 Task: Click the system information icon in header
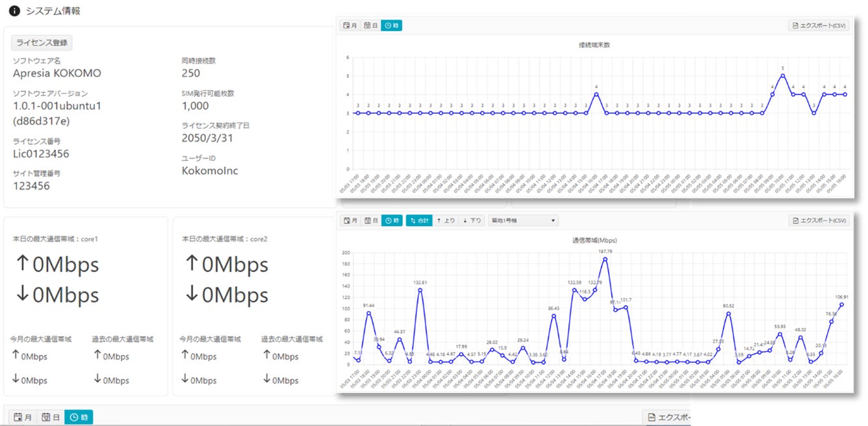[x=14, y=11]
